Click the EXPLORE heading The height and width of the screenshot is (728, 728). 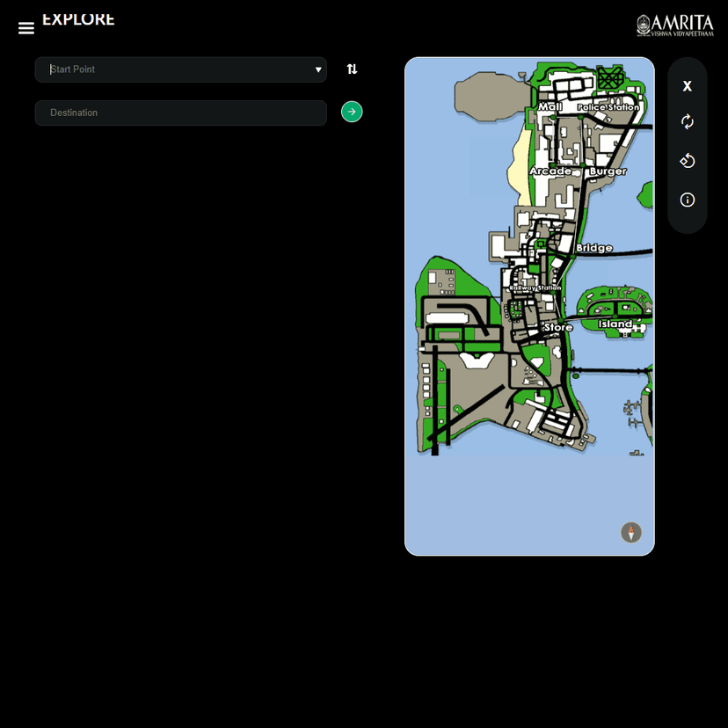[x=79, y=18]
